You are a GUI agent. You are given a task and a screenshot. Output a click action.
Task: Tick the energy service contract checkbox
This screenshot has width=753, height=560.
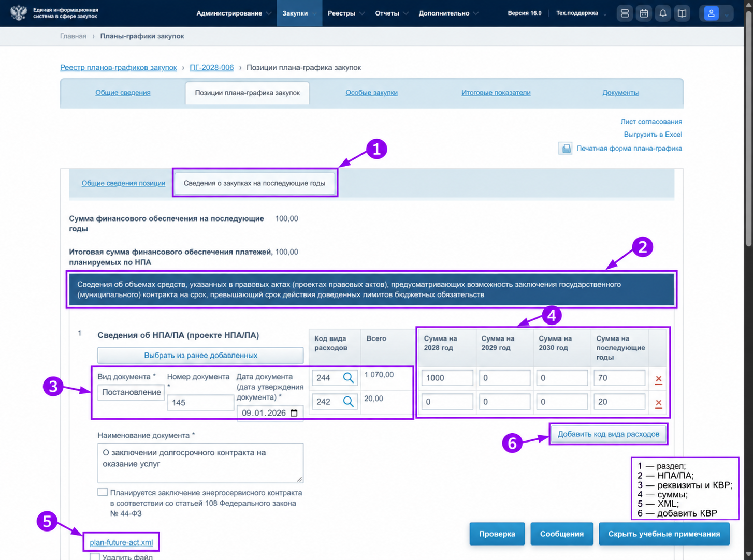(103, 492)
